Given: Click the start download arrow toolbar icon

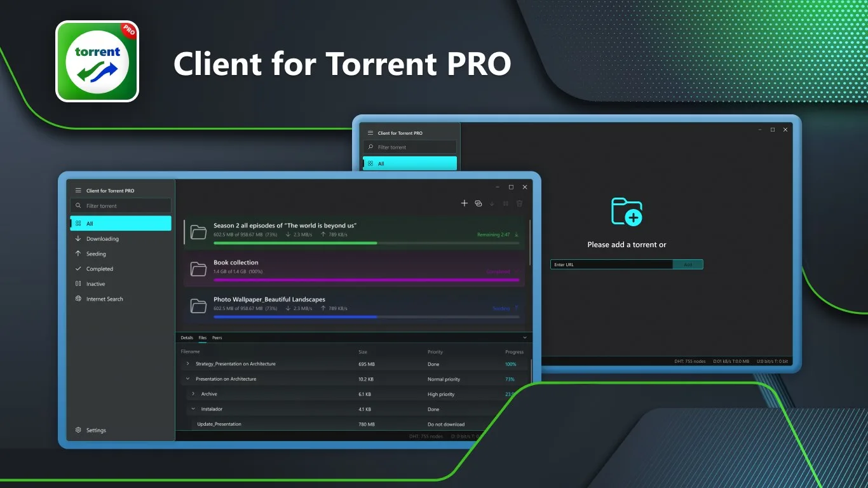Looking at the screenshot, I should [492, 203].
